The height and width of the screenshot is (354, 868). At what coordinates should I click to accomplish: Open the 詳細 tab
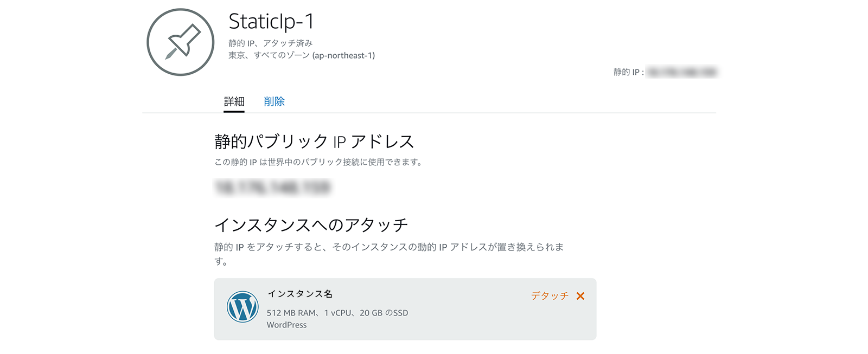234,101
